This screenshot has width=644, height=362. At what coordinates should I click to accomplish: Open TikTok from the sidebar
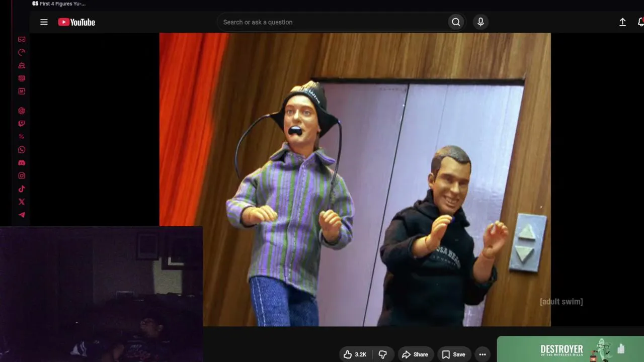[22, 189]
